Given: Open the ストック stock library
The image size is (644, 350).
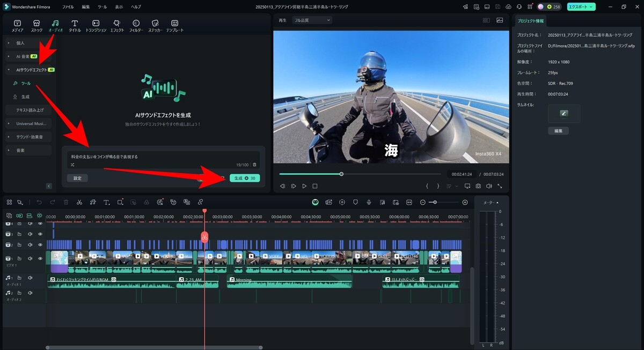Looking at the screenshot, I should point(36,26).
